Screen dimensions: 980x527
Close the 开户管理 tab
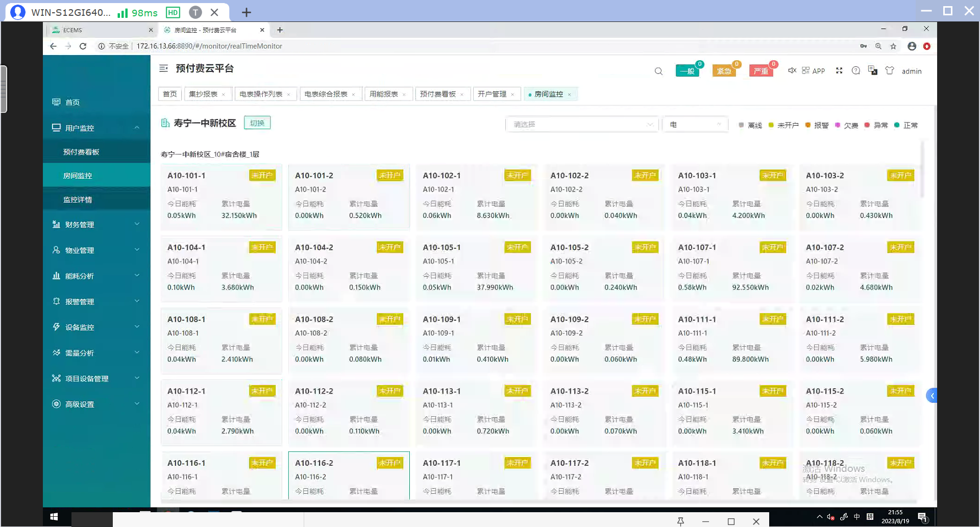tap(512, 94)
